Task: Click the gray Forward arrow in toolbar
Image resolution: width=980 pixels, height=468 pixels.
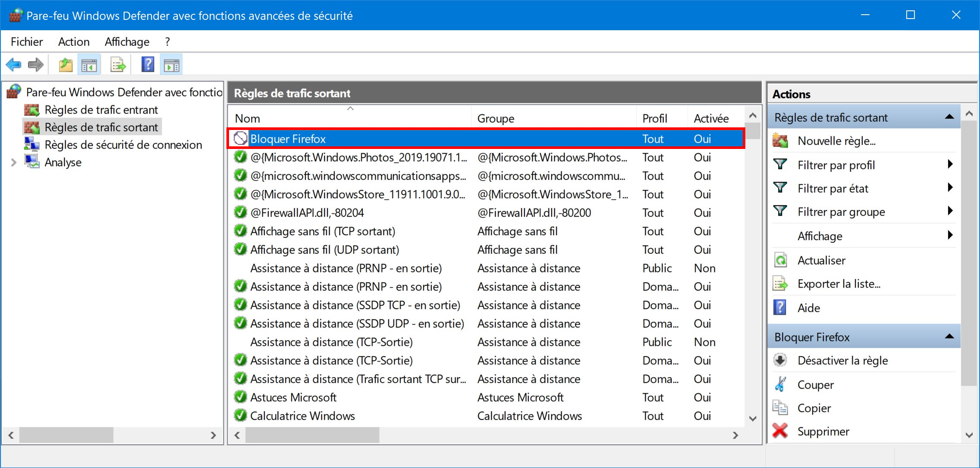Action: pos(35,65)
